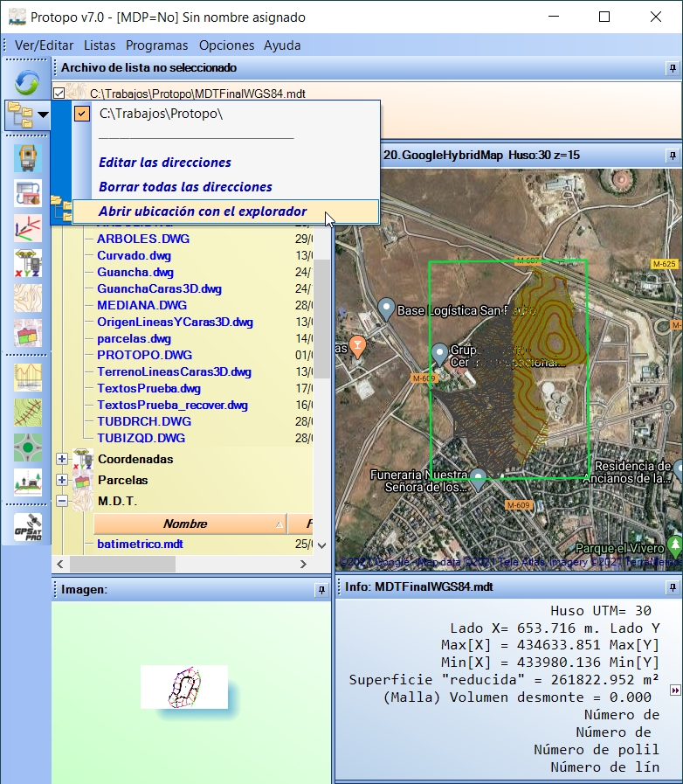Open the TextosPrueba.dwg file
Screen dimensions: 683x784
pyautogui.click(x=148, y=388)
